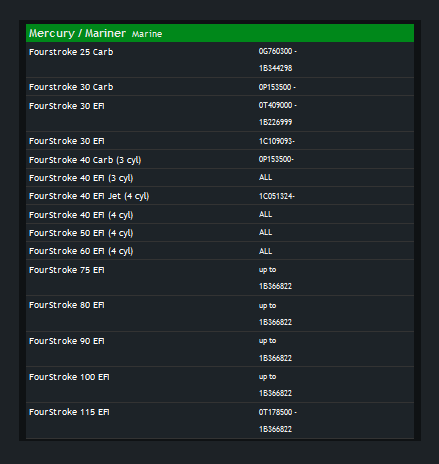The height and width of the screenshot is (464, 439).
Task: Select FourStroke 40 EFI (4 cyl) row
Action: click(220, 214)
